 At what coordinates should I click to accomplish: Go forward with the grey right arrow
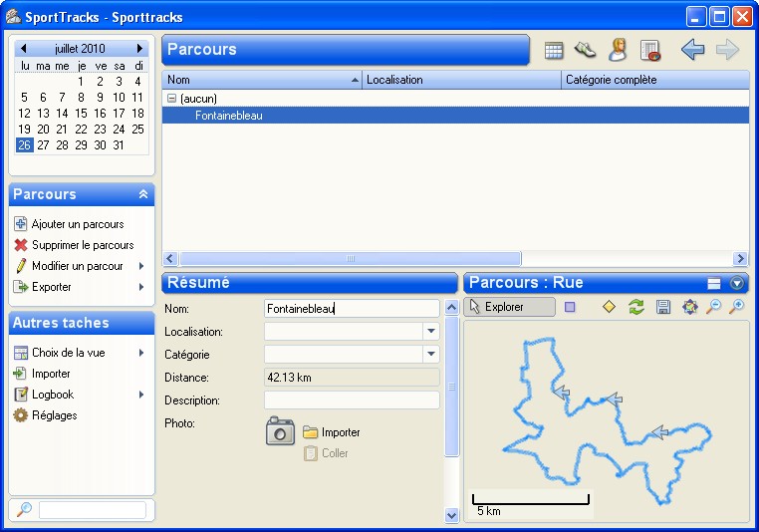(727, 50)
